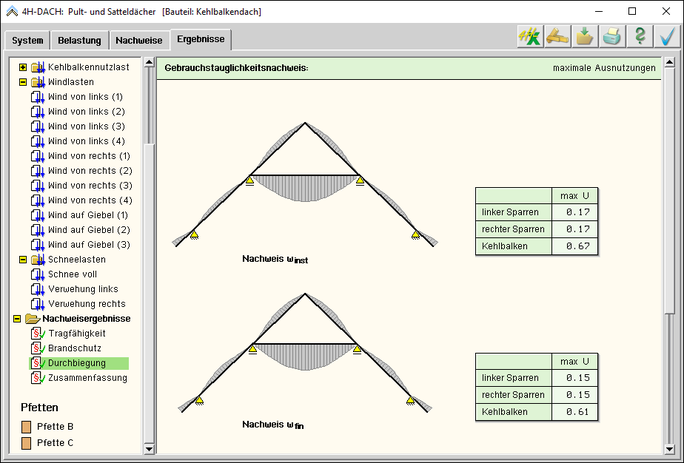Open help via the green question mark
Screen dimensions: 684x463
click(640, 37)
